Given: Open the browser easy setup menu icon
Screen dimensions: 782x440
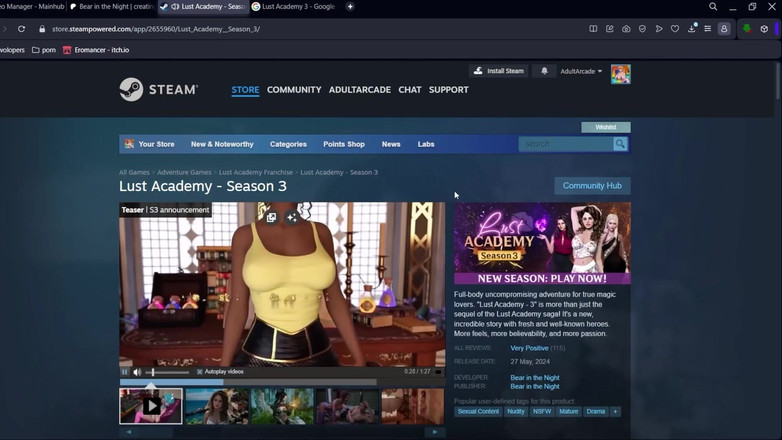Looking at the screenshot, I should pyautogui.click(x=708, y=29).
